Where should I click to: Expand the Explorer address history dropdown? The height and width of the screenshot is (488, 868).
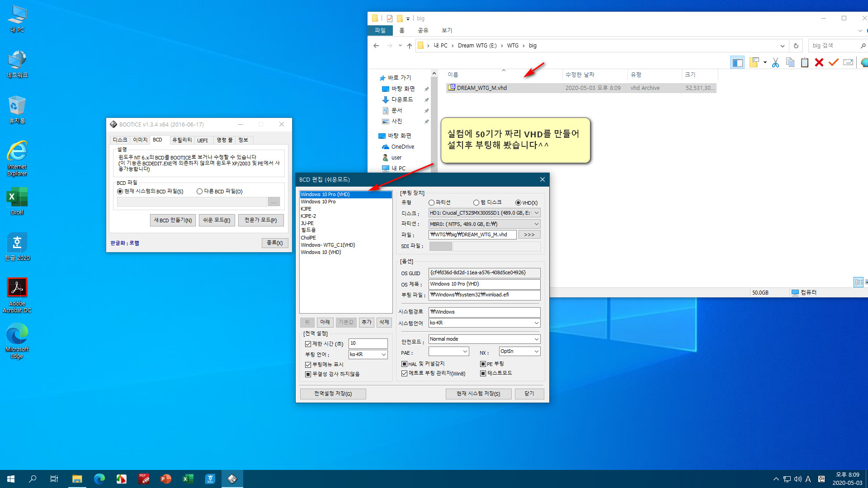click(x=783, y=46)
